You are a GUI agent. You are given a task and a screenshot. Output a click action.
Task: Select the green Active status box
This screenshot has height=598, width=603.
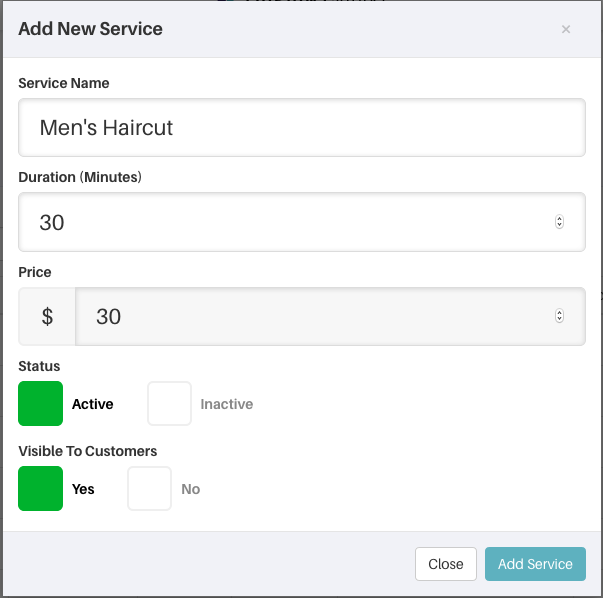coord(40,403)
